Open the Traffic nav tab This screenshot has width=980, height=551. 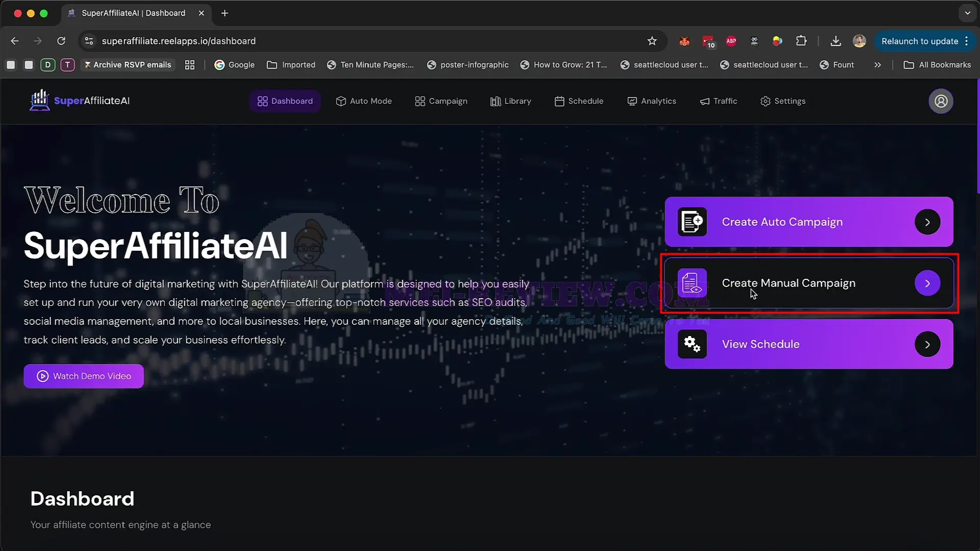(719, 101)
